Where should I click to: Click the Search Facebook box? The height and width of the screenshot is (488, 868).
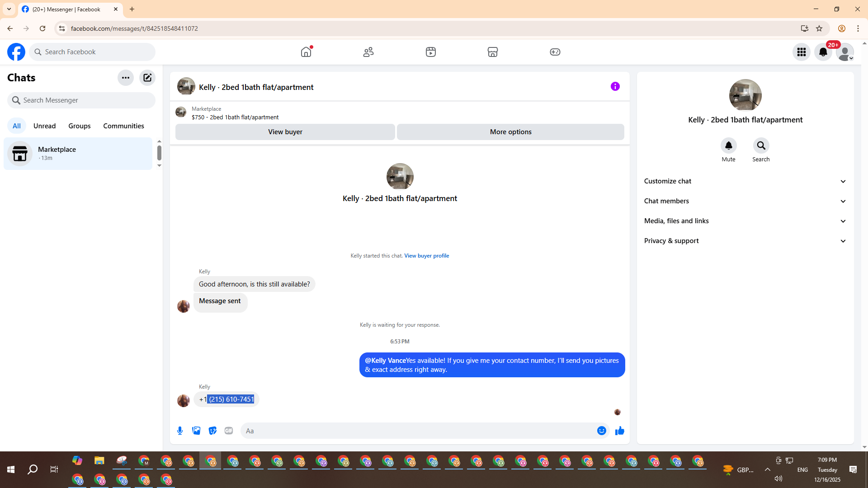coord(92,52)
